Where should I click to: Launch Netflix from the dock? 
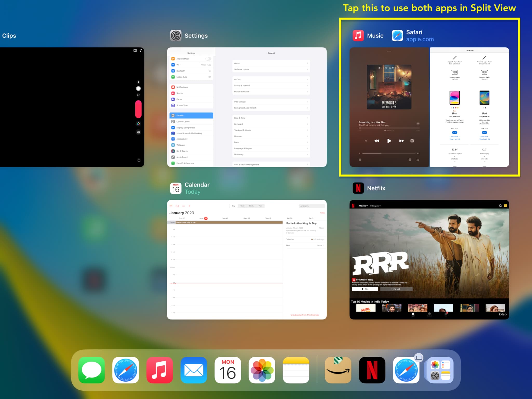tap(372, 370)
